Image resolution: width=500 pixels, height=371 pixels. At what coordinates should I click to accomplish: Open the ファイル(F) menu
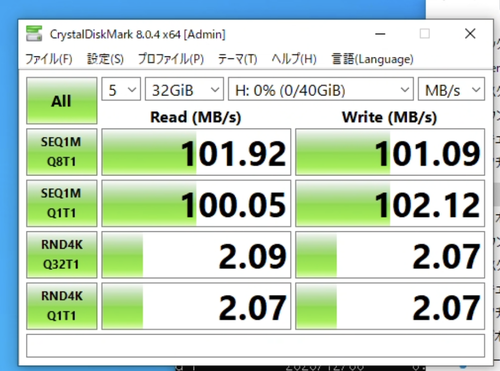click(x=49, y=59)
